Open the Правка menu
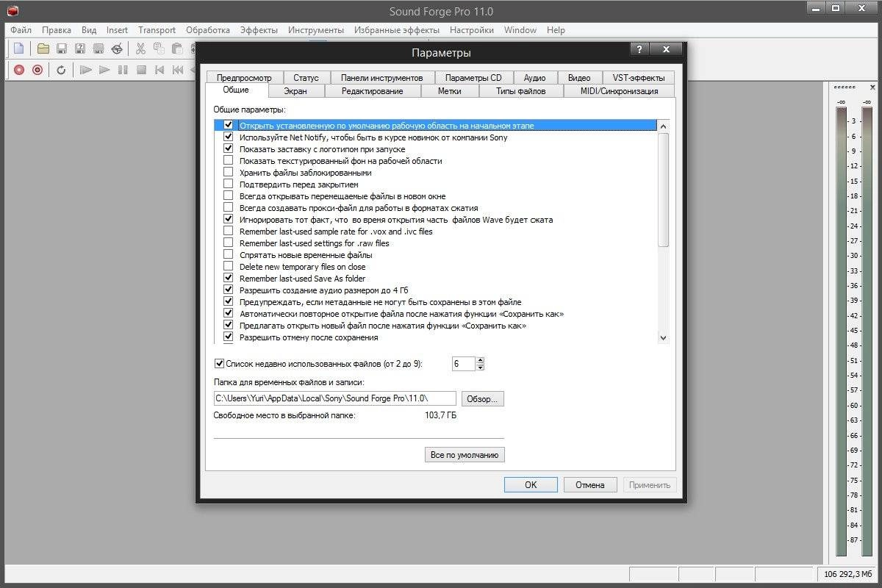This screenshot has height=588, width=882. pos(57,30)
